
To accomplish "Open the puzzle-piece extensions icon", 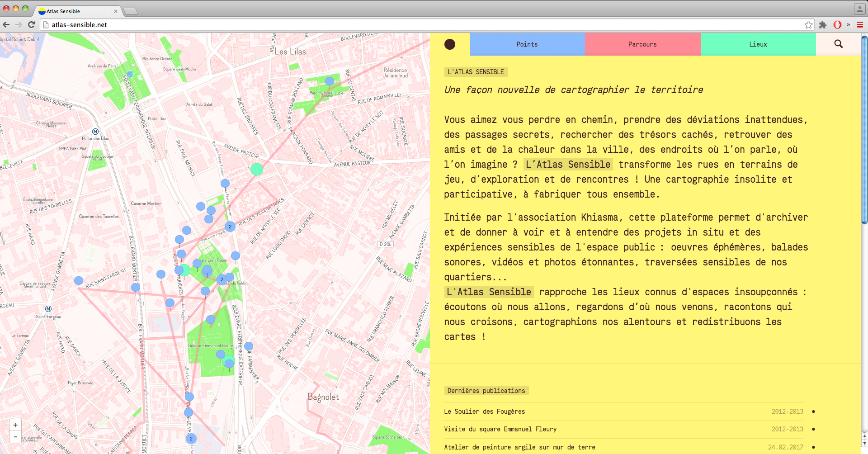I will (823, 25).
